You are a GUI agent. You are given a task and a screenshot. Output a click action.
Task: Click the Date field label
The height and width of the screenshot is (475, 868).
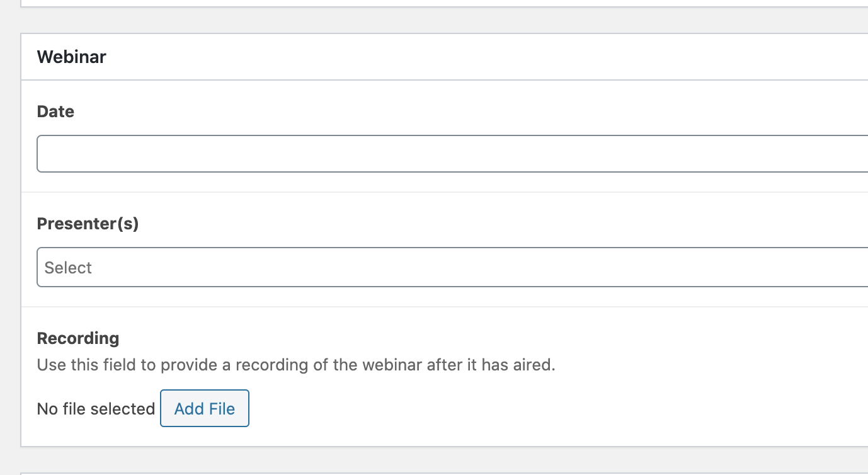(55, 112)
